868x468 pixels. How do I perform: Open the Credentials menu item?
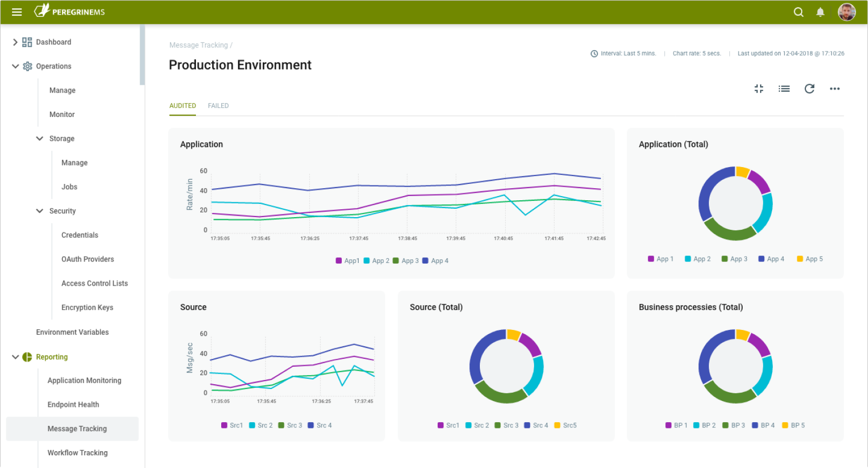[x=80, y=235]
